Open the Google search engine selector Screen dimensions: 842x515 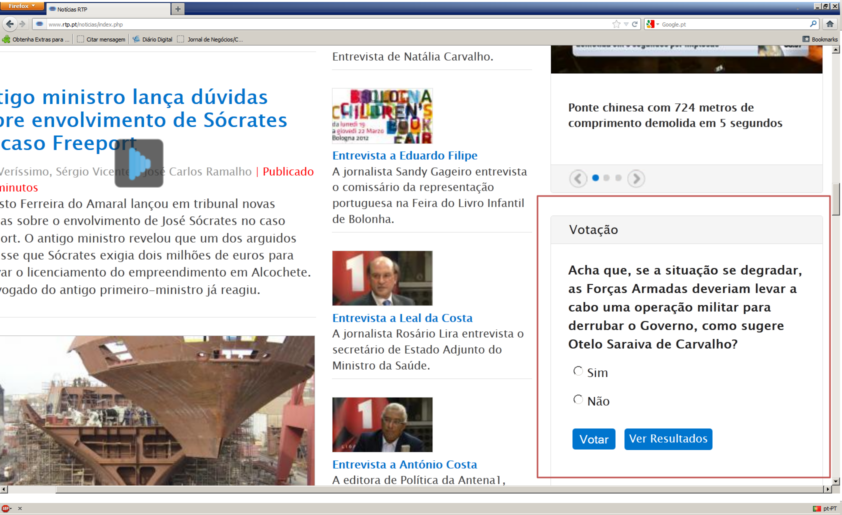[x=652, y=24]
